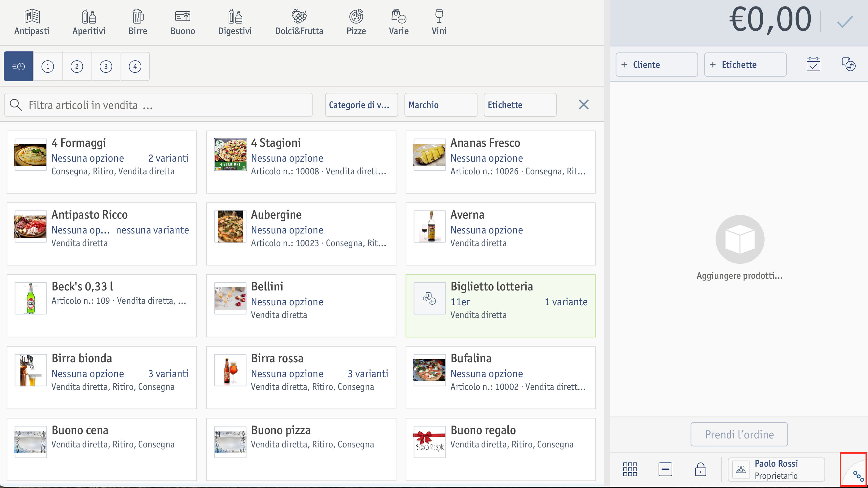
Task: Open the Dolci&Frutta category
Action: point(299,22)
